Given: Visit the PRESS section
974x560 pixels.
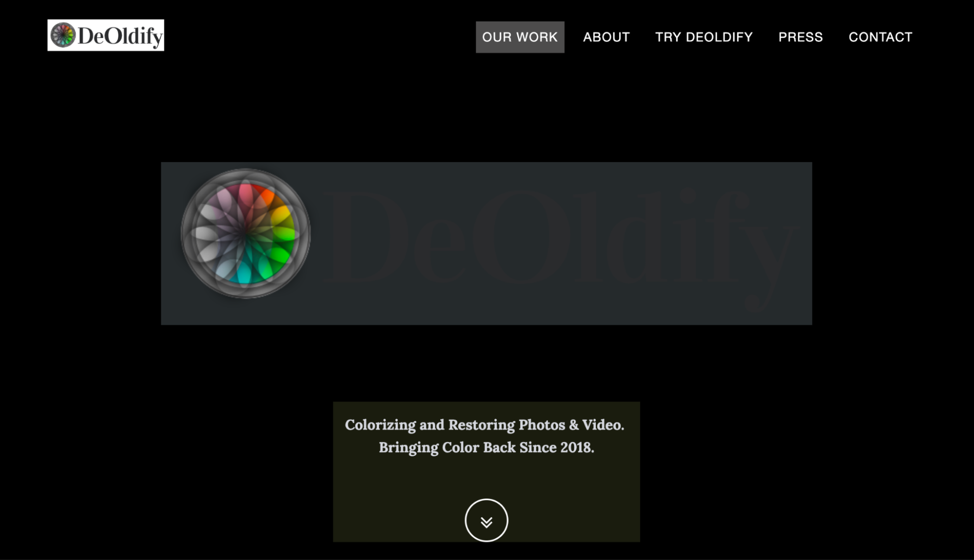Looking at the screenshot, I should pyautogui.click(x=801, y=37).
